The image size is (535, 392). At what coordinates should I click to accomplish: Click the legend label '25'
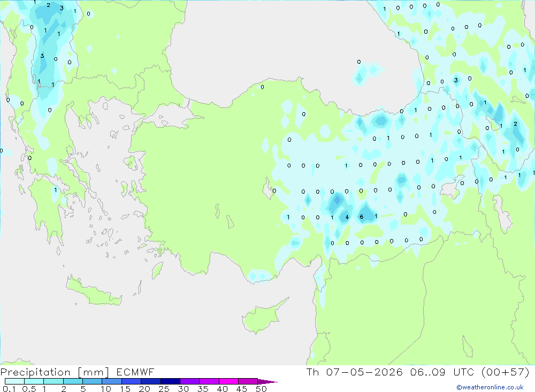pos(164,389)
